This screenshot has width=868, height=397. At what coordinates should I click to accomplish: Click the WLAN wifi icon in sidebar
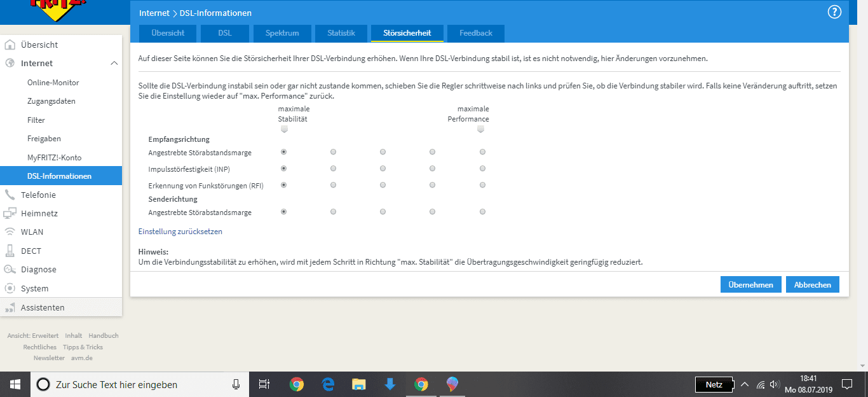[x=10, y=232]
